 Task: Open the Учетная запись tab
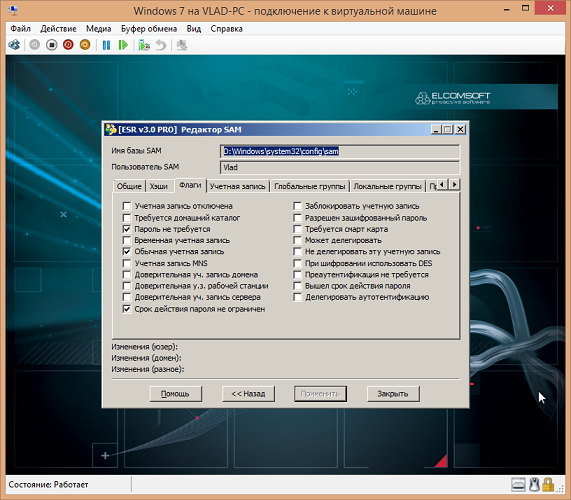point(237,186)
